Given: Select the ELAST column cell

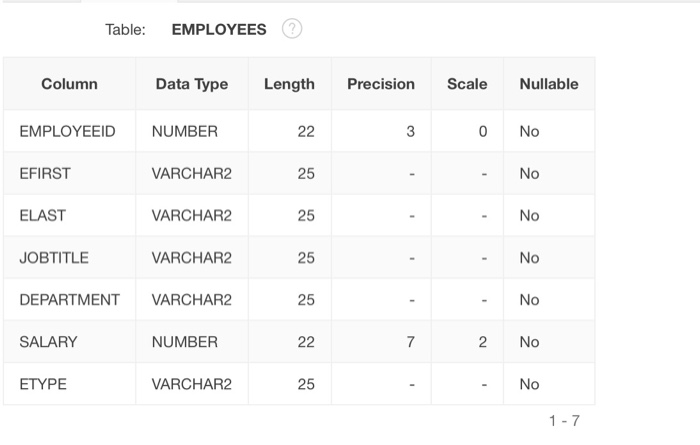Looking at the screenshot, I should (x=42, y=215).
